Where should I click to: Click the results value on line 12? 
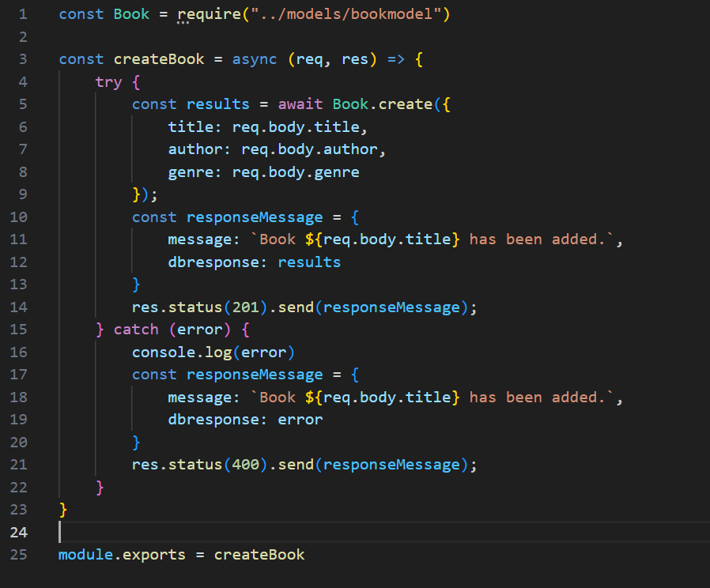(x=309, y=262)
